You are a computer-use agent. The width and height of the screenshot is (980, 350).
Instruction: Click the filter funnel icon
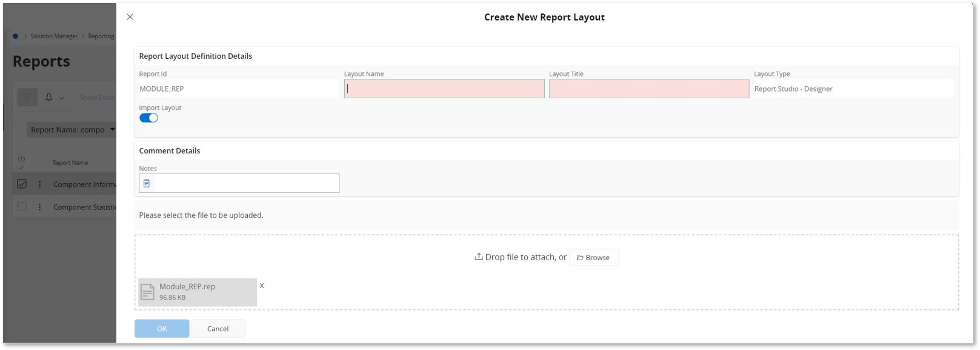[x=27, y=97]
